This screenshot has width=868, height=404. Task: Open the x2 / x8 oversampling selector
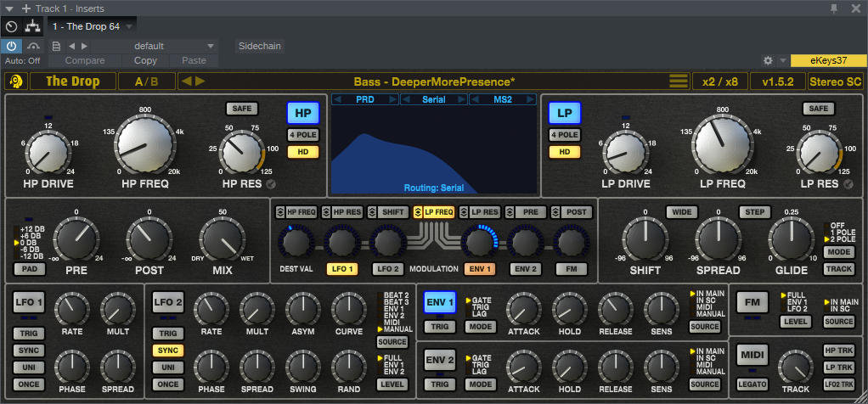click(719, 81)
